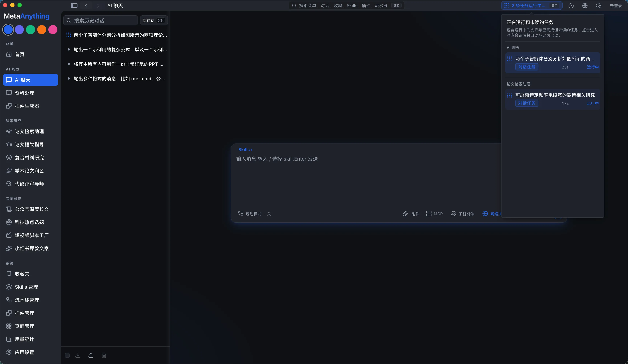Switch theme using the moon icon
This screenshot has width=628, height=364.
571,5
